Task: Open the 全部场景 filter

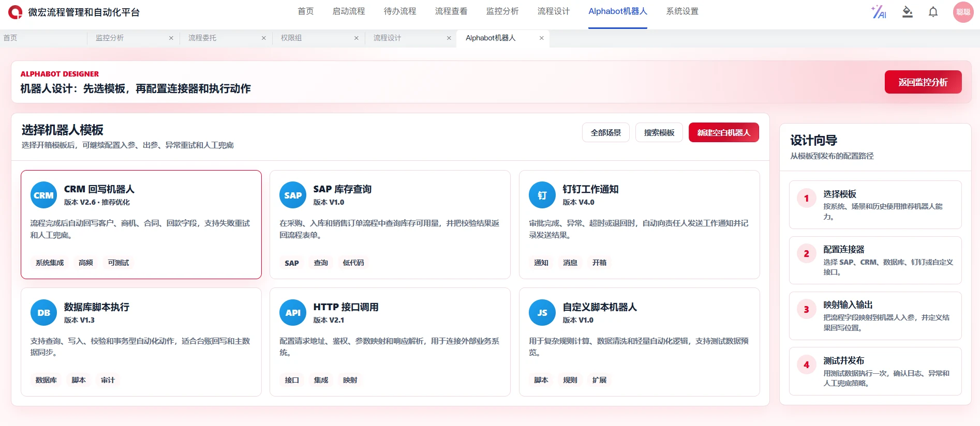Action: [x=606, y=132]
